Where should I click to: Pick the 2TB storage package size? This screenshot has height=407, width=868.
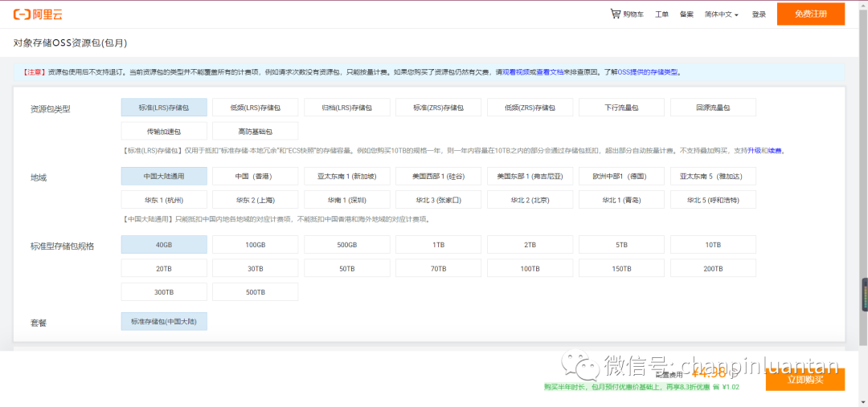pyautogui.click(x=530, y=244)
